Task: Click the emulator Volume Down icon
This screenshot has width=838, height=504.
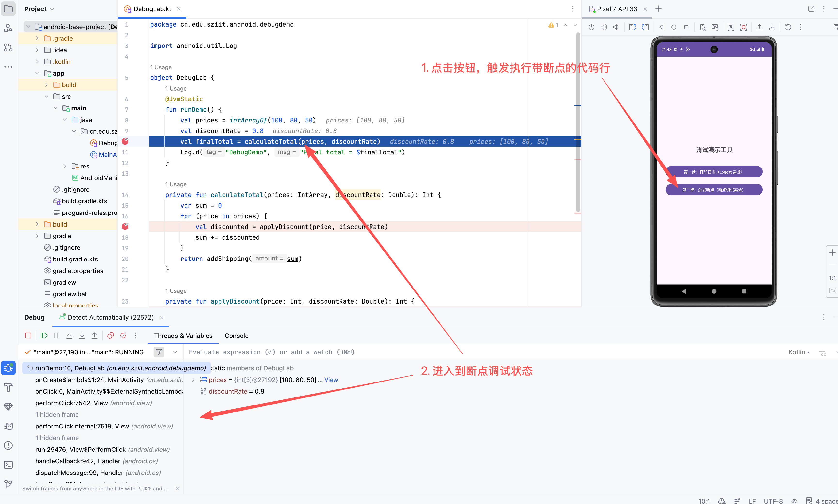Action: click(616, 27)
